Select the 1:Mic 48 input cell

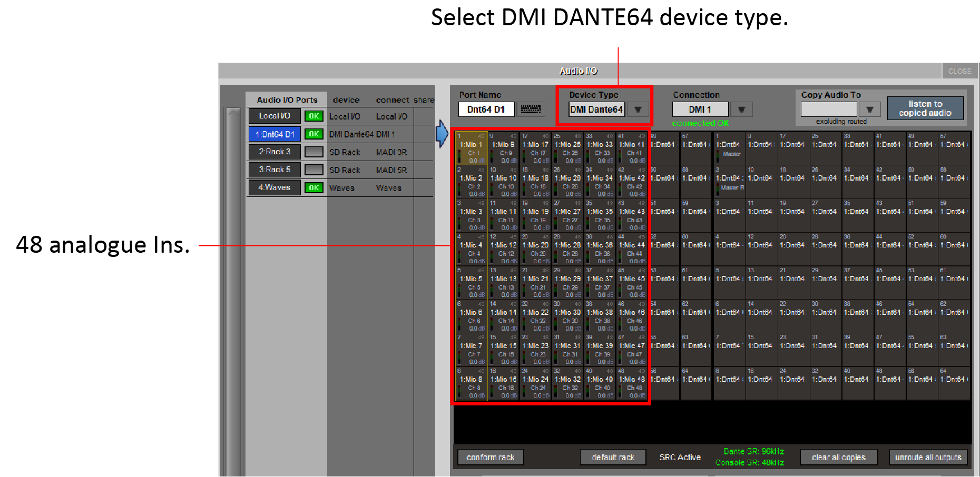coord(632,383)
